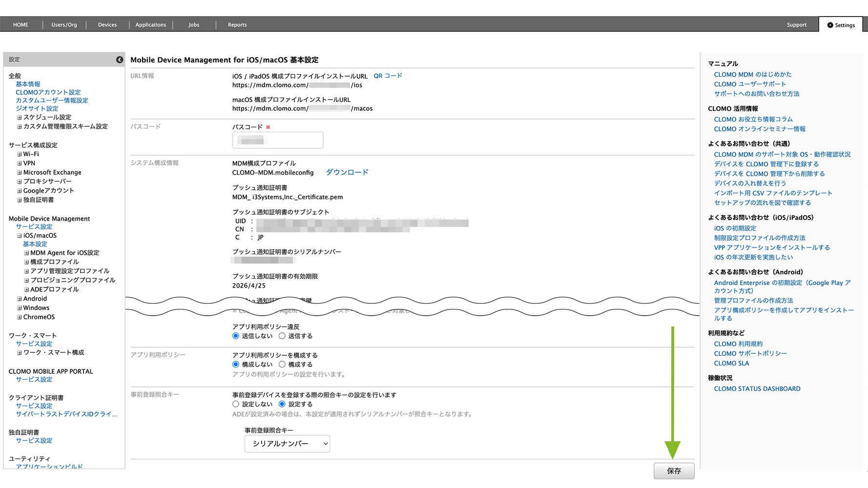Open the QR コード link
The width and height of the screenshot is (868, 488).
coord(388,76)
